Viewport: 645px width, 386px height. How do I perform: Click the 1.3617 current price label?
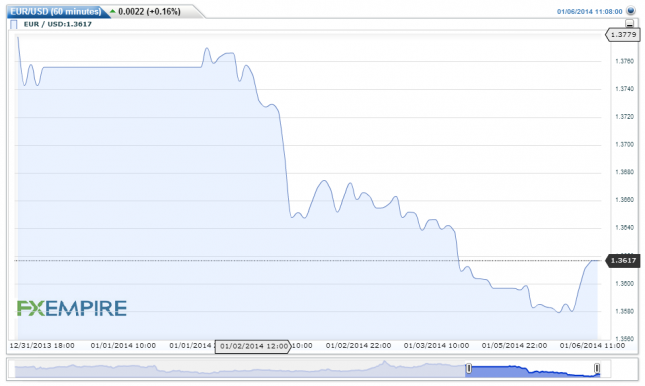click(623, 260)
